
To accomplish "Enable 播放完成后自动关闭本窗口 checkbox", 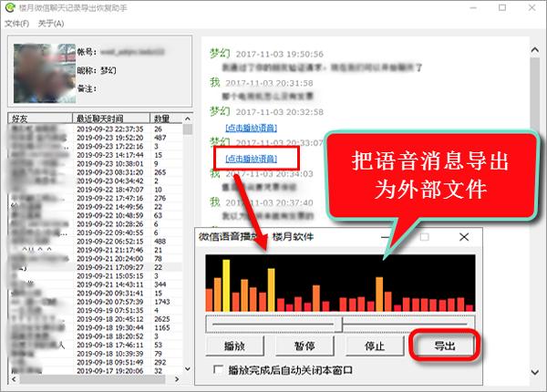I will [x=219, y=370].
